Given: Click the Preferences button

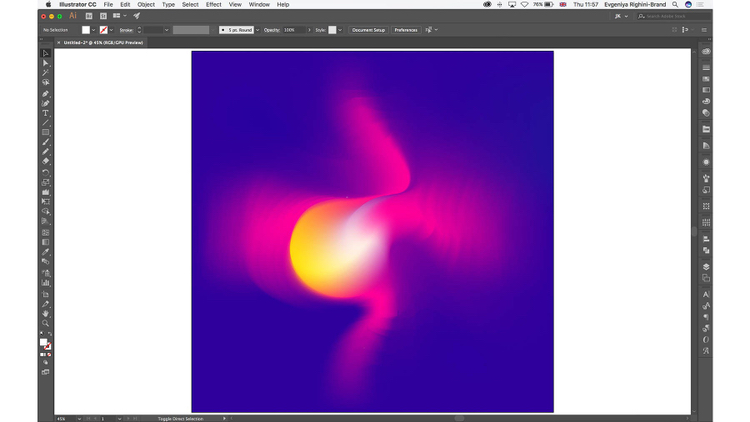Looking at the screenshot, I should (406, 30).
